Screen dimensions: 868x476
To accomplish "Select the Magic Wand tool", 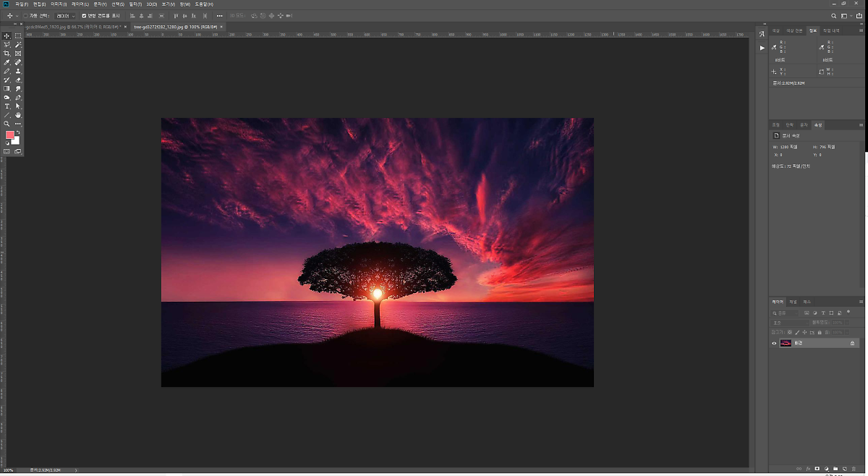I will [18, 45].
